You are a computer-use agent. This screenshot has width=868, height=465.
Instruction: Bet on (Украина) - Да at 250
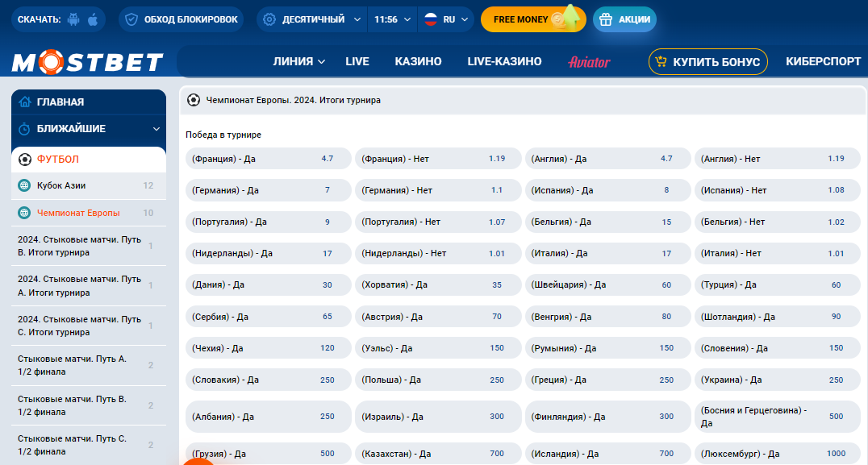click(777, 380)
